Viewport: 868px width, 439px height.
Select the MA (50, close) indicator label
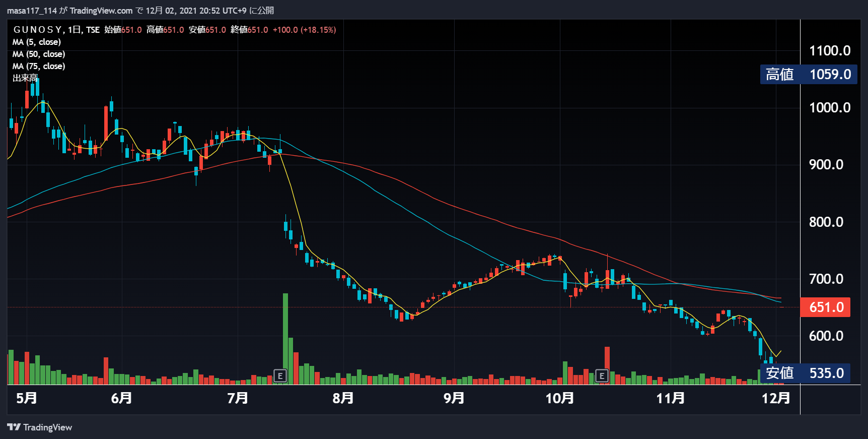click(x=39, y=54)
